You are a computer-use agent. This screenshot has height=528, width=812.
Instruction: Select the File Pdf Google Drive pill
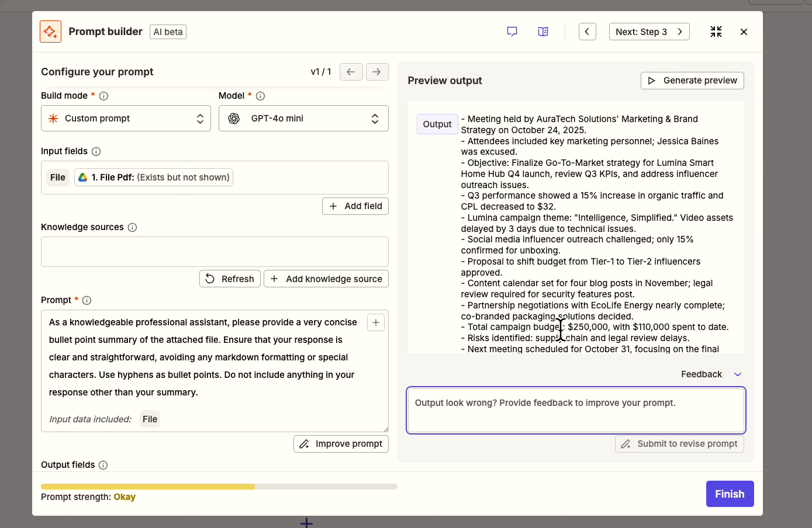(x=154, y=178)
